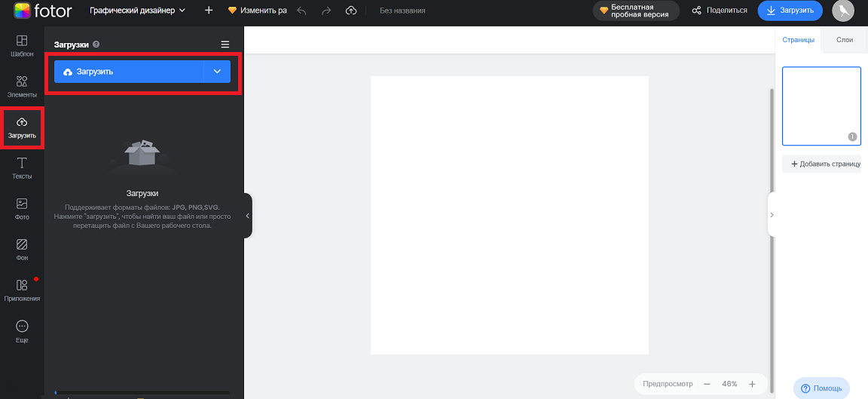Click the Fotor logo
868x399 pixels.
43,11
